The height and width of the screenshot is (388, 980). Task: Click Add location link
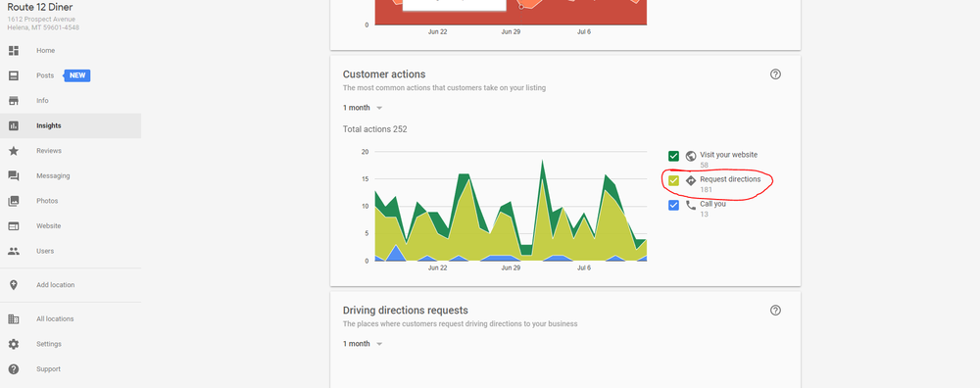(55, 285)
